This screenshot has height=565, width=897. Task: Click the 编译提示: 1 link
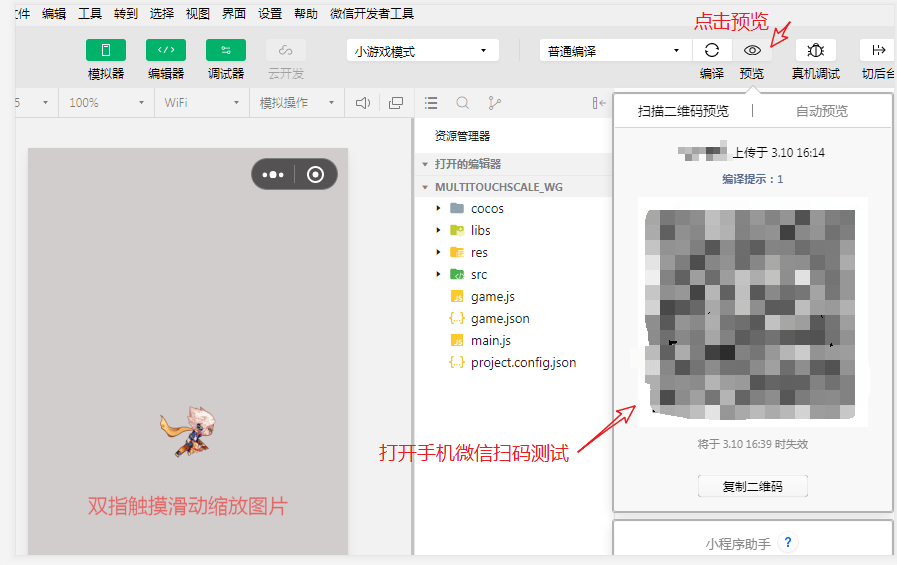click(x=752, y=179)
